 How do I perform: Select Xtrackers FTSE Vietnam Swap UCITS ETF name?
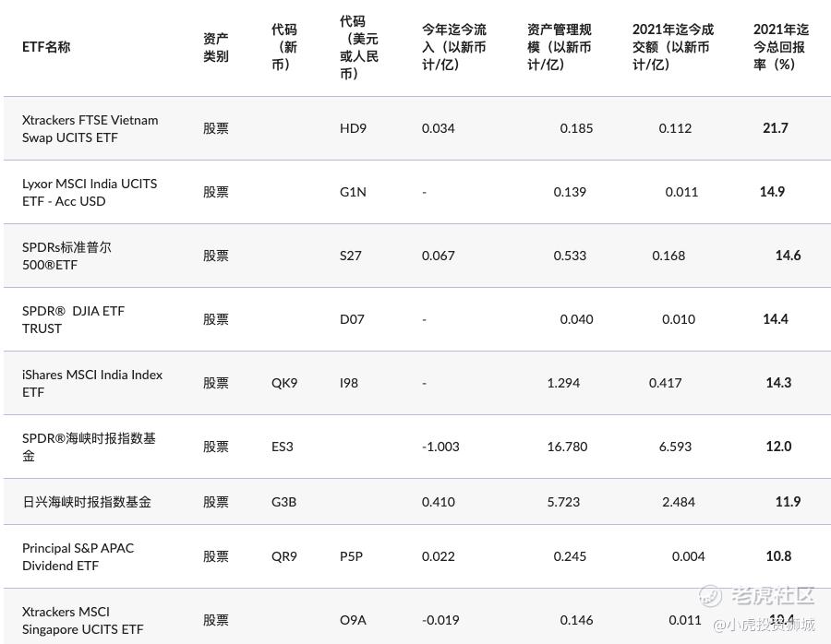[x=90, y=128]
